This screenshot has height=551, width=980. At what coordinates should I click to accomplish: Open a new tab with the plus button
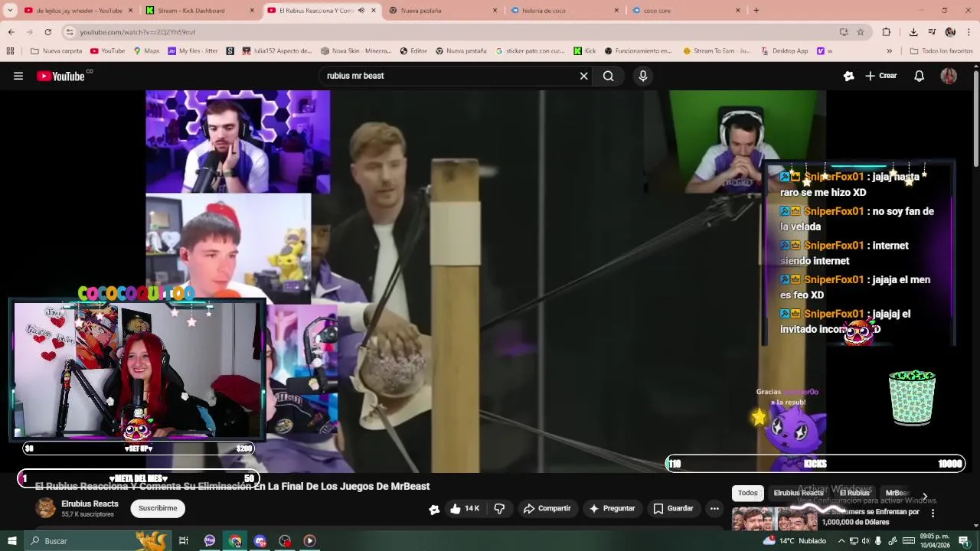tap(756, 10)
